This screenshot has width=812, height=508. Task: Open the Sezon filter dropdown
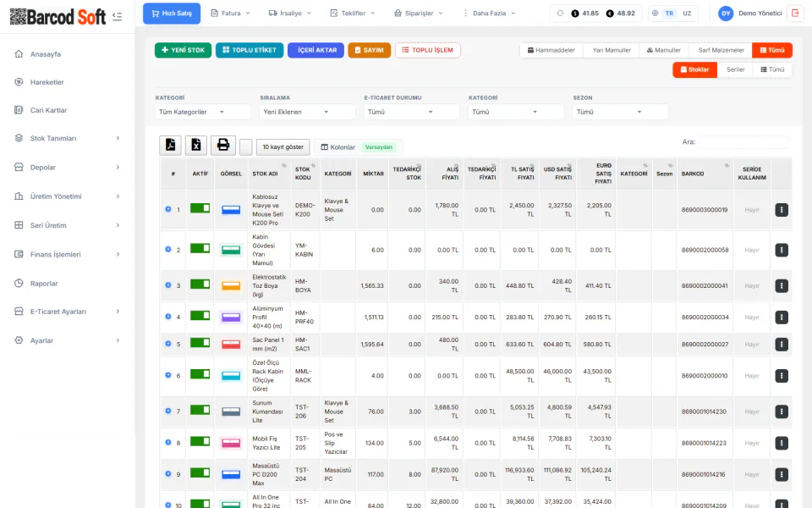(x=620, y=112)
